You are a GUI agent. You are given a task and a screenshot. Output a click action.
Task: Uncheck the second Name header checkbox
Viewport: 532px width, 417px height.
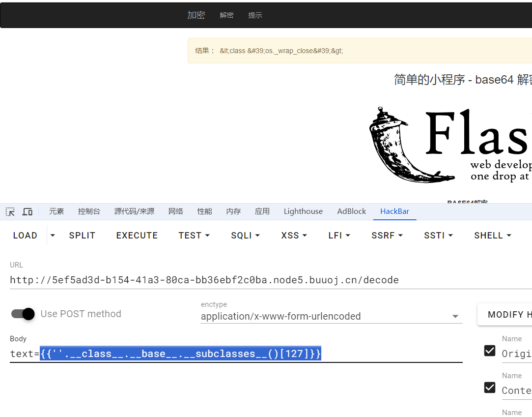click(x=490, y=387)
